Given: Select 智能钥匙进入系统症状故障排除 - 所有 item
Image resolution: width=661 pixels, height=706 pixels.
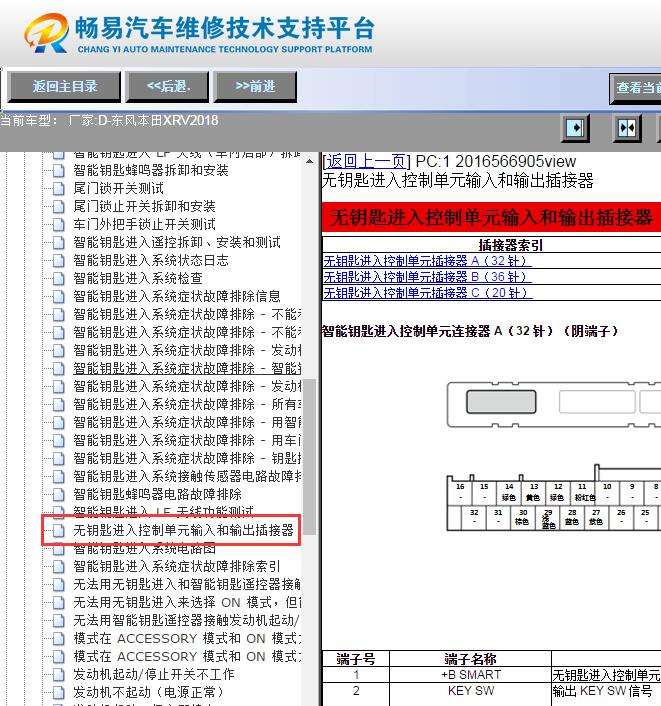Looking at the screenshot, I should point(187,404).
